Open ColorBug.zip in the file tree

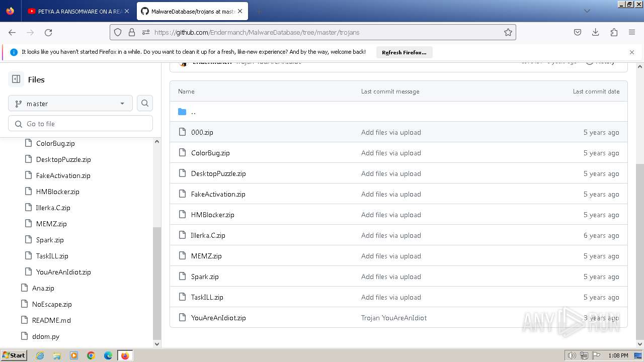point(55,143)
